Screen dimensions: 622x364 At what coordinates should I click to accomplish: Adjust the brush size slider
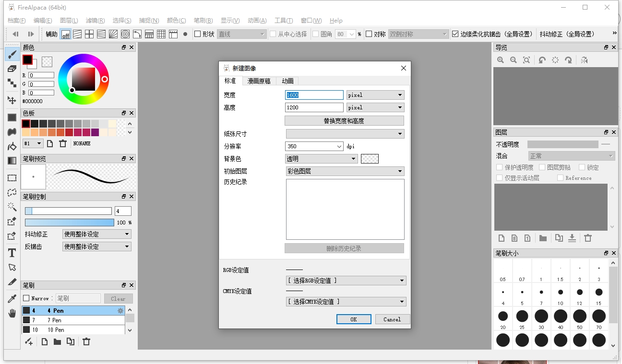pyautogui.click(x=68, y=211)
